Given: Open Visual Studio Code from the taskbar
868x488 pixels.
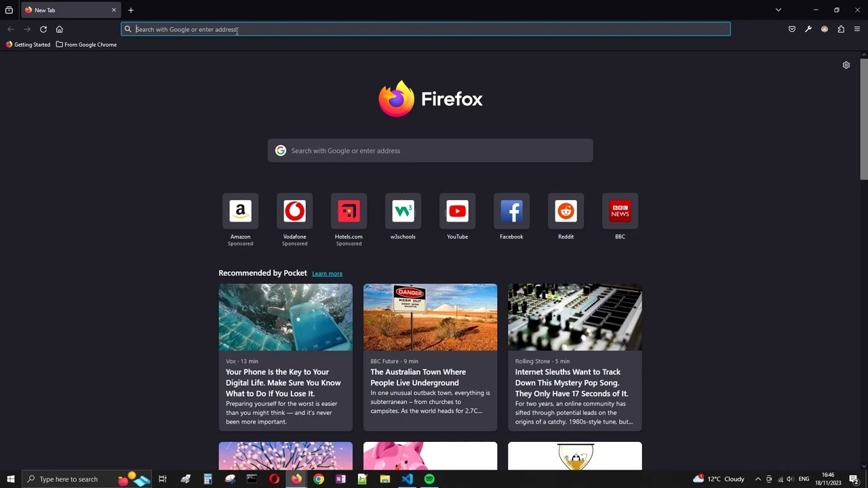Looking at the screenshot, I should pyautogui.click(x=407, y=479).
